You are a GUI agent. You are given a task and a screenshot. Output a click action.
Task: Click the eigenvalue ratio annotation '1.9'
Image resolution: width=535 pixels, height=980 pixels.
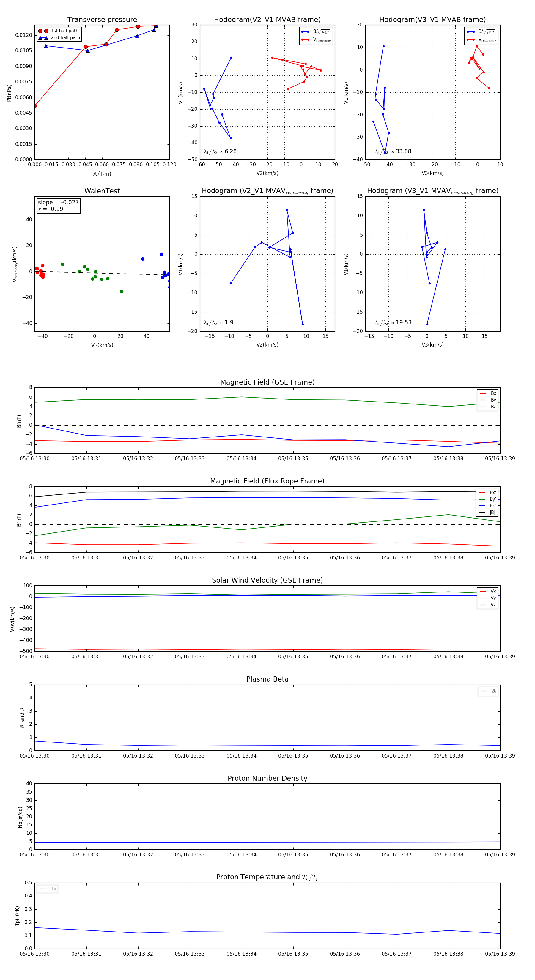218,323
